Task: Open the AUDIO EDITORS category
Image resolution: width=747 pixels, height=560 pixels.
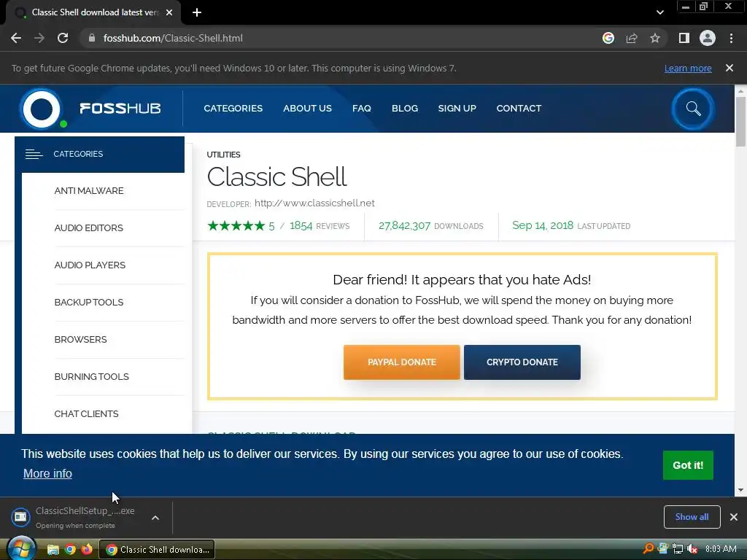Action: 88,228
